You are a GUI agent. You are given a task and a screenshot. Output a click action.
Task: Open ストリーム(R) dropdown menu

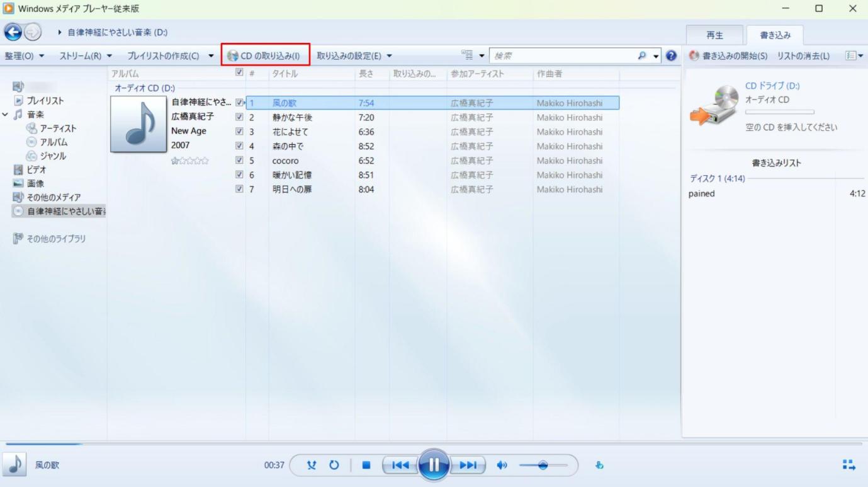click(86, 56)
